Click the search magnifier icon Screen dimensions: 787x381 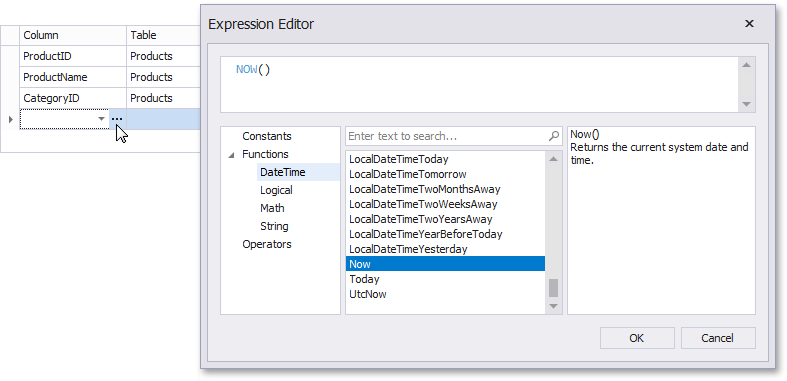554,136
